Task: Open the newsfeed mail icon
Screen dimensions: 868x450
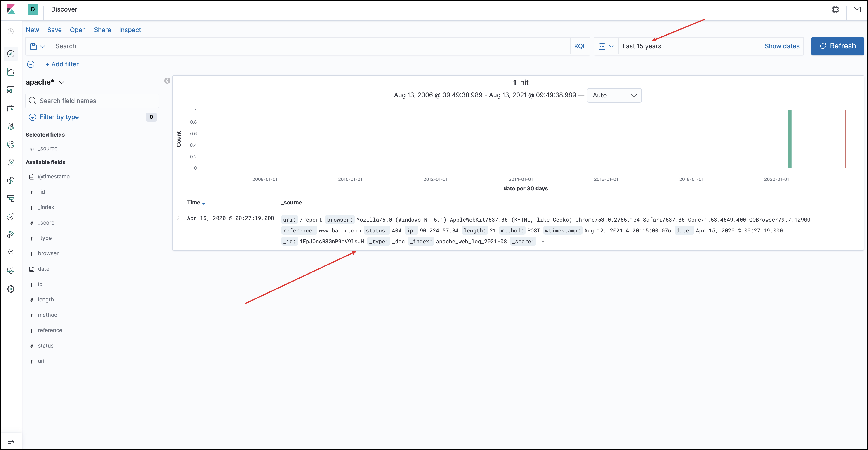Action: (x=857, y=9)
